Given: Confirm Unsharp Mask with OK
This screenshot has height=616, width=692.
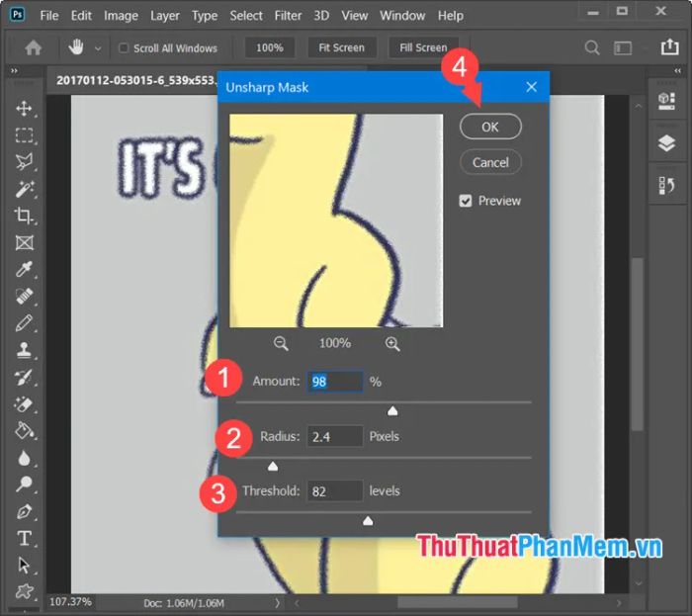Looking at the screenshot, I should click(490, 128).
